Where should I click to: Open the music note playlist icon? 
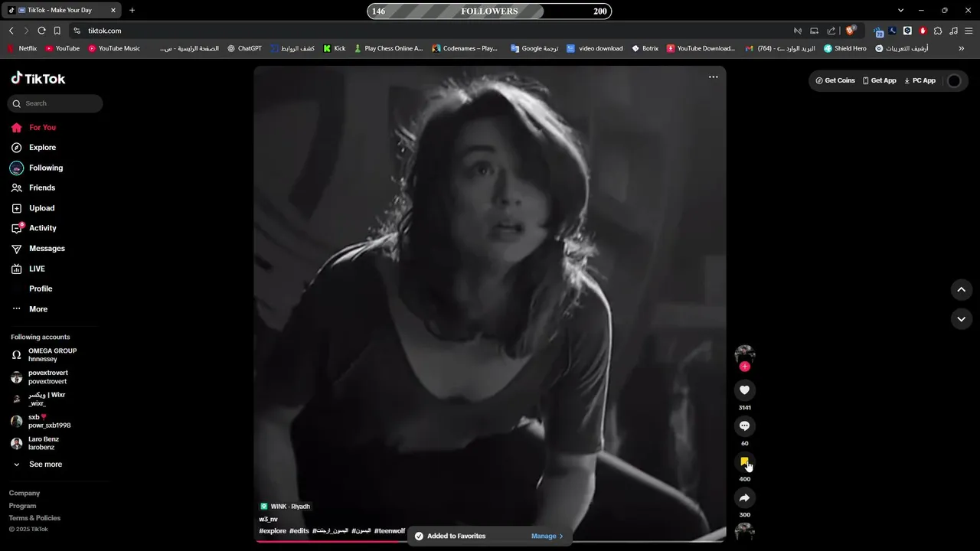pyautogui.click(x=953, y=31)
